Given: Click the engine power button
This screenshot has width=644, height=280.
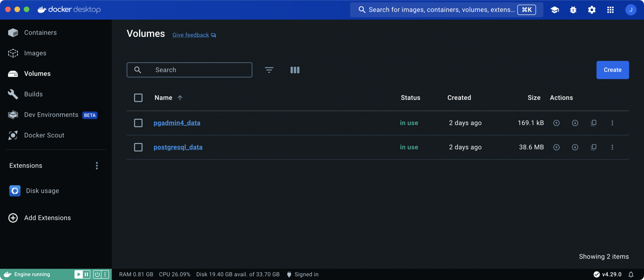Looking at the screenshot, I should (x=97, y=274).
